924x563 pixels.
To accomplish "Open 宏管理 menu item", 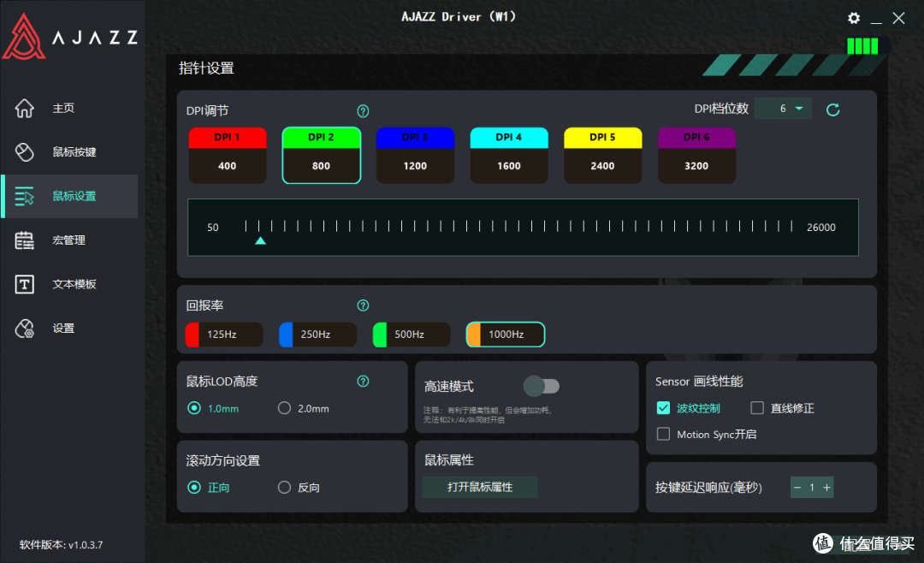I will [x=69, y=240].
